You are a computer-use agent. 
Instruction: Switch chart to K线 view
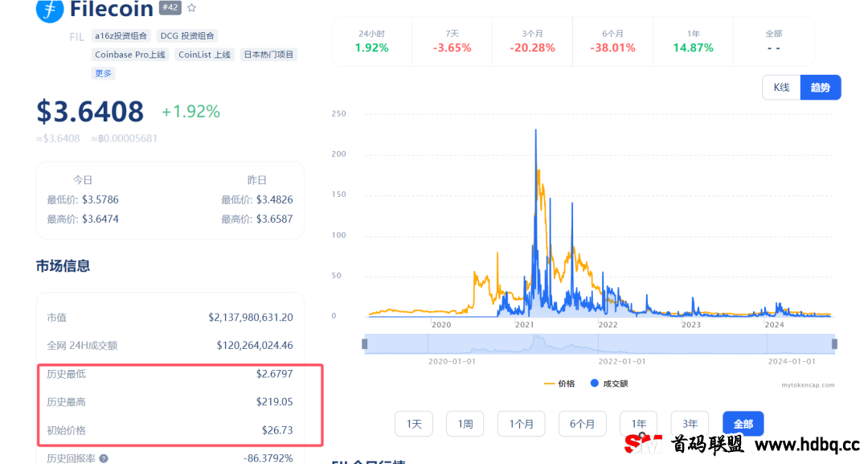coord(782,88)
